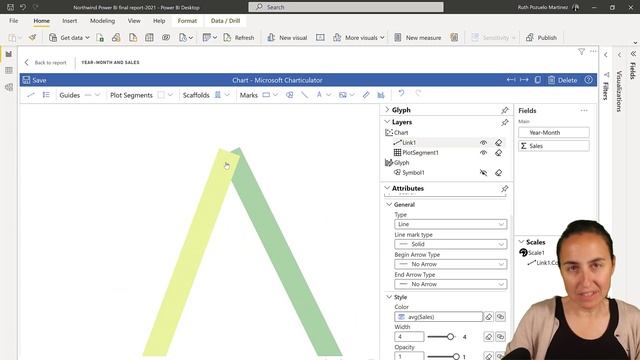
Task: Click eraser icon for Symbol1
Action: pyautogui.click(x=498, y=173)
